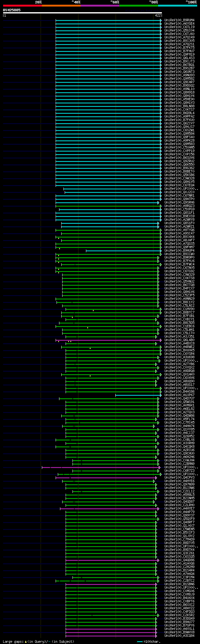200x644 pixels.
Task: Select the query name AV425885
Action: point(12,10)
